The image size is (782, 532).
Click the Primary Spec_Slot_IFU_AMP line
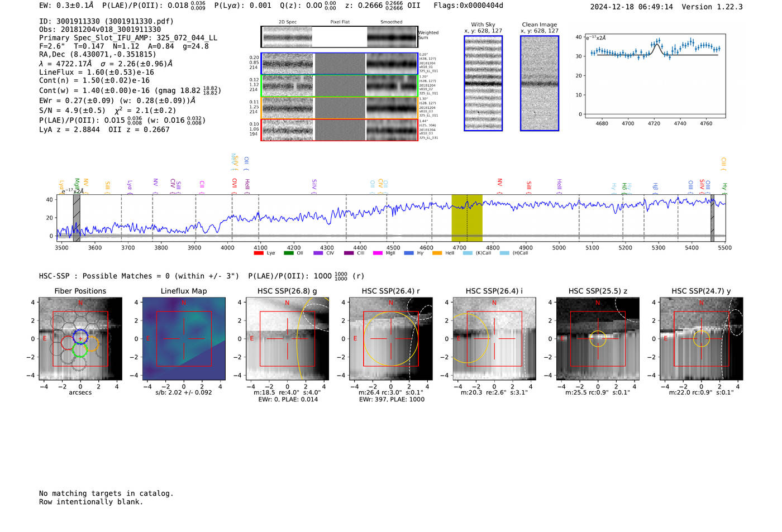tap(128, 38)
